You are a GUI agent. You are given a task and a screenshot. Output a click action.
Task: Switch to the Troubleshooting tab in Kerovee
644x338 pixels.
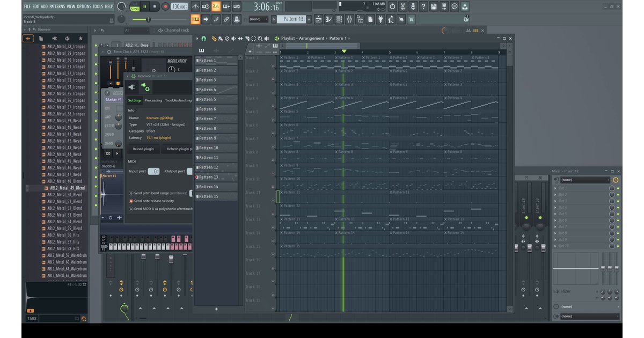pos(178,100)
